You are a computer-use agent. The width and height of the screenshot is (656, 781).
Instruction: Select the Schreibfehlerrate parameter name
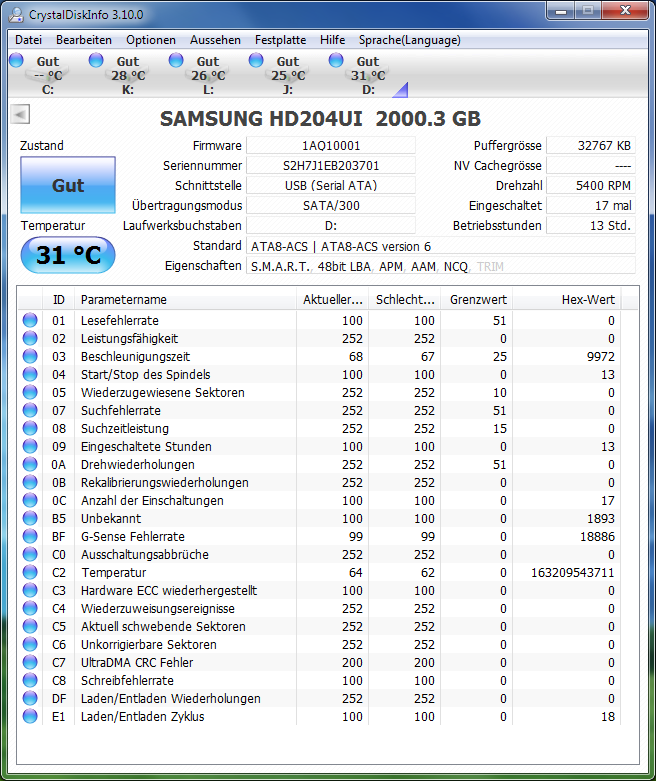point(128,680)
